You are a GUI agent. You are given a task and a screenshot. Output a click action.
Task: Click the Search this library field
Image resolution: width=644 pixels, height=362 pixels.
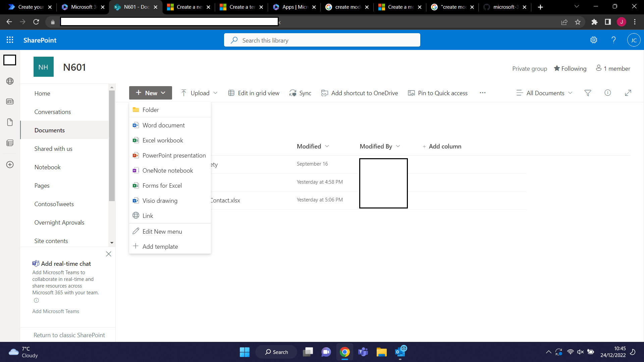(x=322, y=40)
